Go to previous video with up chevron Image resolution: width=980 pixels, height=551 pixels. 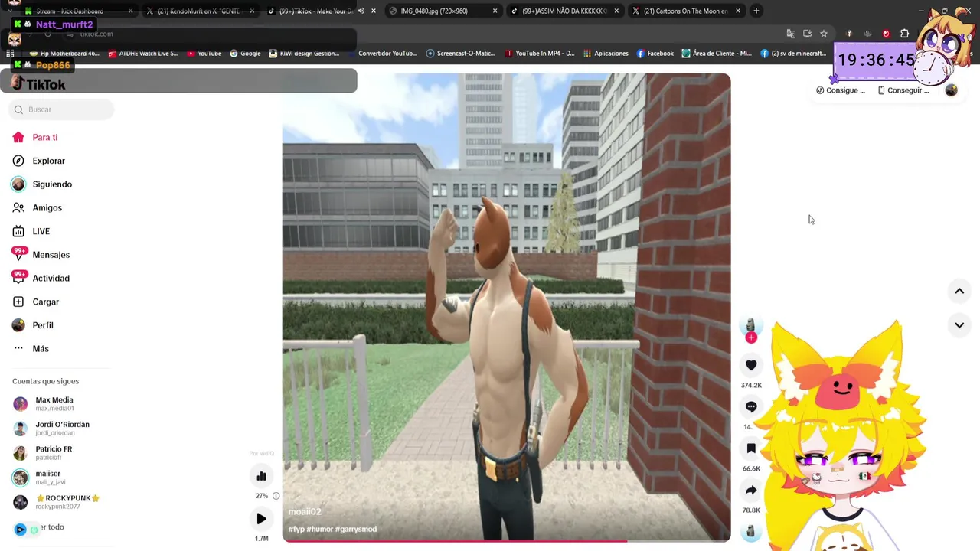tap(959, 291)
